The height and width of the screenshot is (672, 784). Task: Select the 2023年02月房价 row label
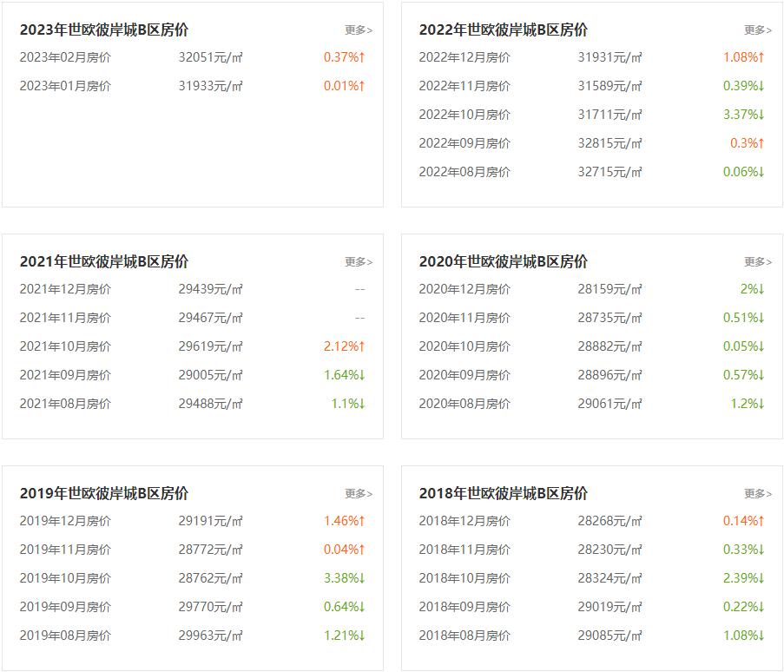[66, 57]
